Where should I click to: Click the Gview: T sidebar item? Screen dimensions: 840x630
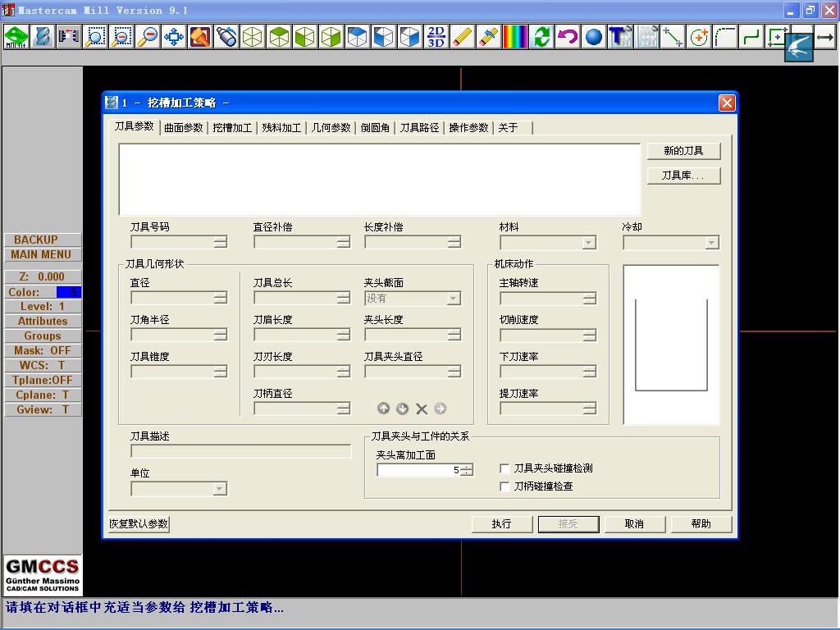click(43, 409)
